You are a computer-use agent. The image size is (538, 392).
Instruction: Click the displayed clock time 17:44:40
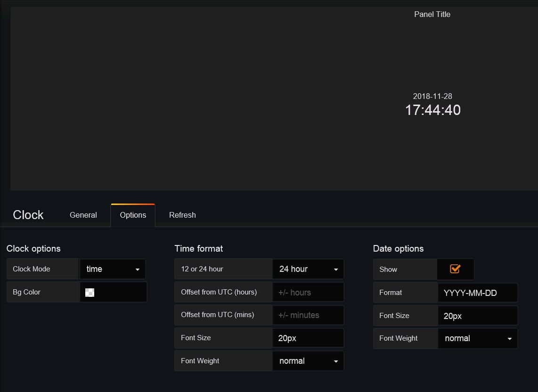coord(432,110)
